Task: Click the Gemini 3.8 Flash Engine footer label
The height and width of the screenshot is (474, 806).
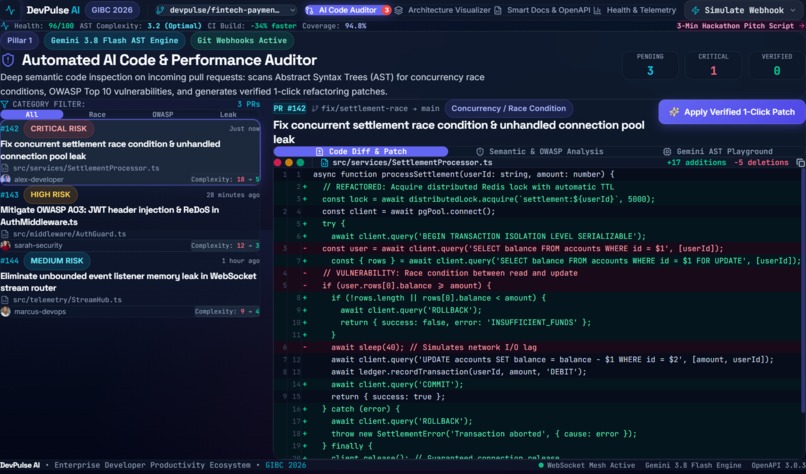Action: coord(693,465)
